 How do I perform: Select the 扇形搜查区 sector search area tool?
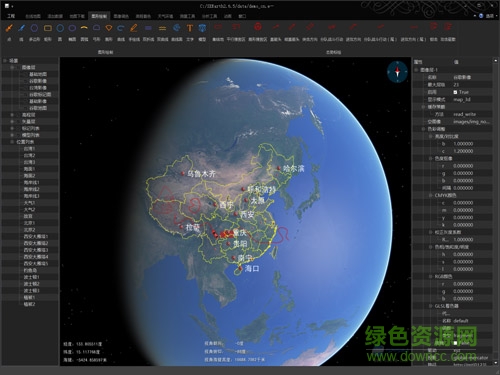[258, 32]
